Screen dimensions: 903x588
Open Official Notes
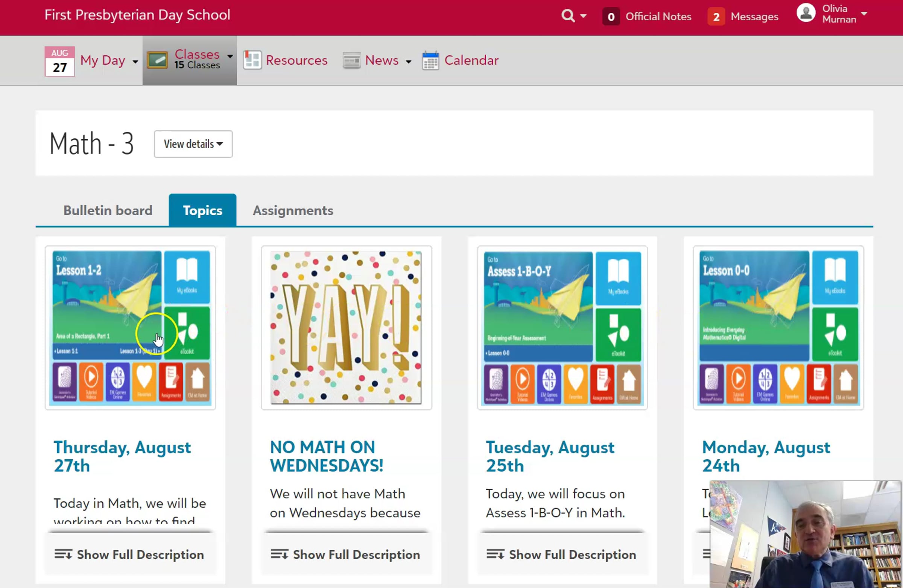[647, 17]
